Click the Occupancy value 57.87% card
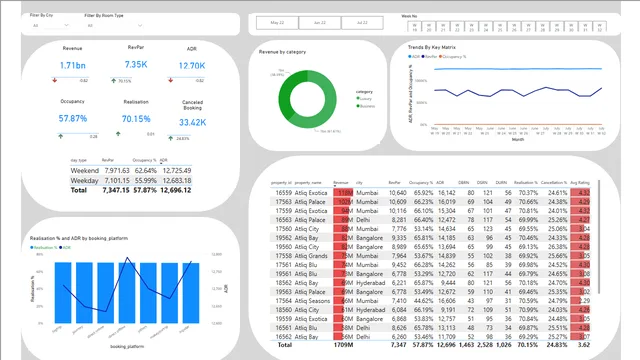The image size is (640, 360). (x=73, y=118)
